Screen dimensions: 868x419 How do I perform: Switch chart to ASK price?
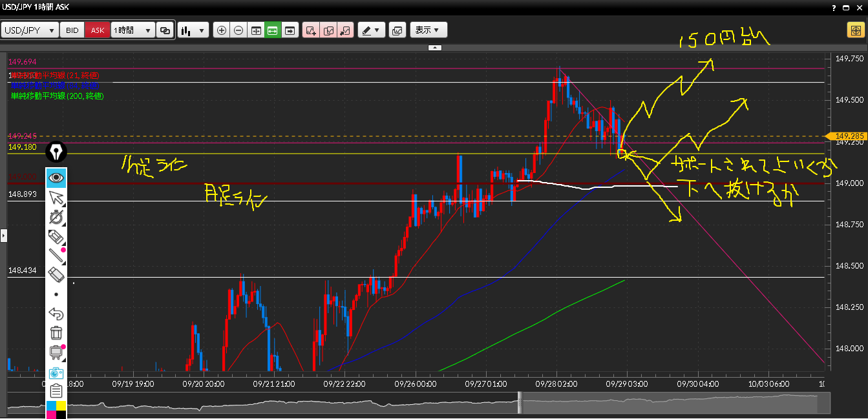[97, 30]
